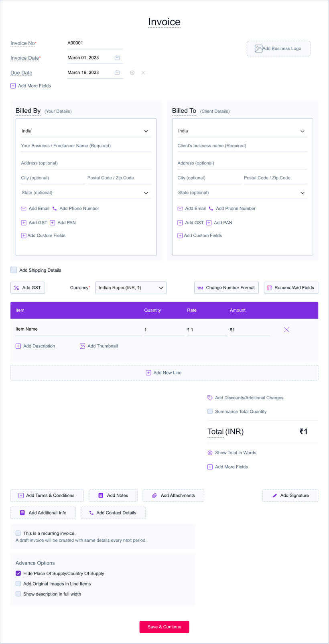Check the Summarise Total Quantity box

[210, 411]
